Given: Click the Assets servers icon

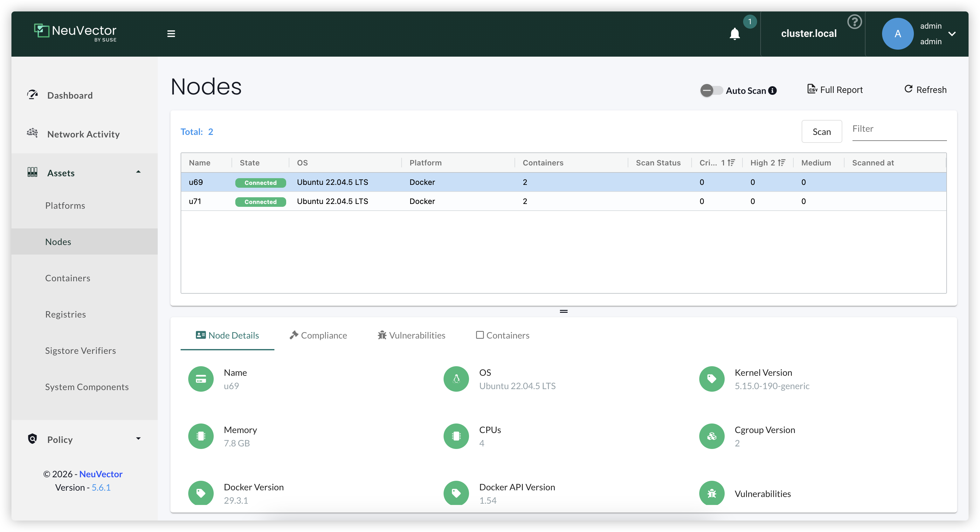Looking at the screenshot, I should pyautogui.click(x=33, y=172).
